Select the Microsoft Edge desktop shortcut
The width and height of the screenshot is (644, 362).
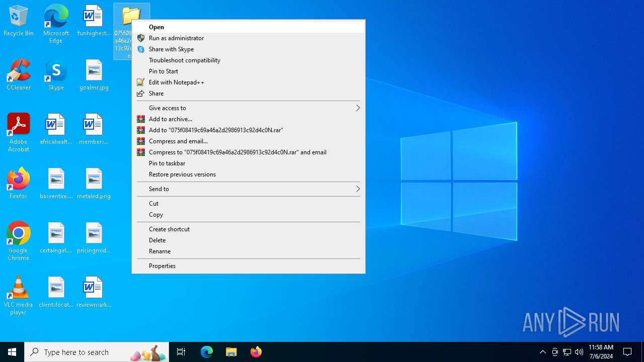(56, 24)
